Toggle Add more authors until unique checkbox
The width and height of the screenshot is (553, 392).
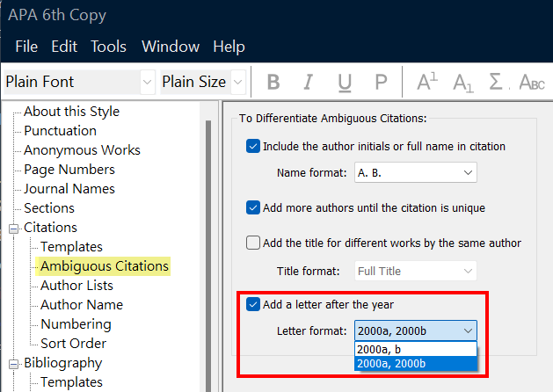(253, 207)
